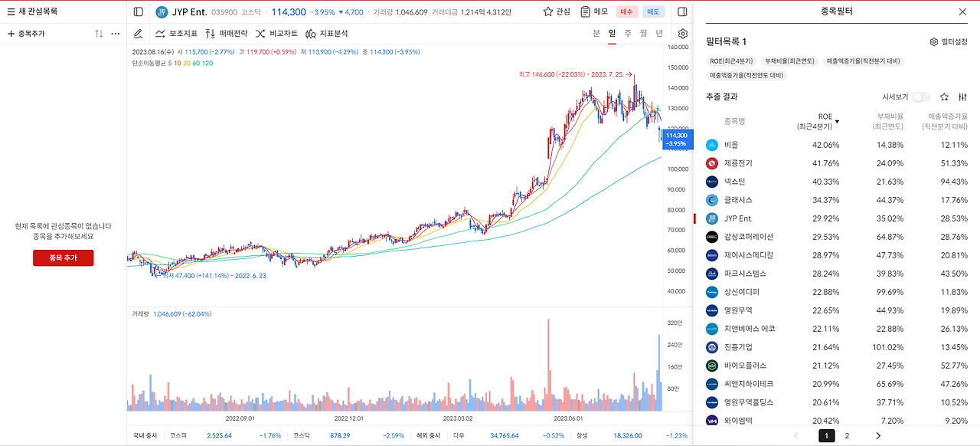Screen dimensions: 980x446
Task: Toggle left sidebar panel icon
Action: (x=138, y=11)
